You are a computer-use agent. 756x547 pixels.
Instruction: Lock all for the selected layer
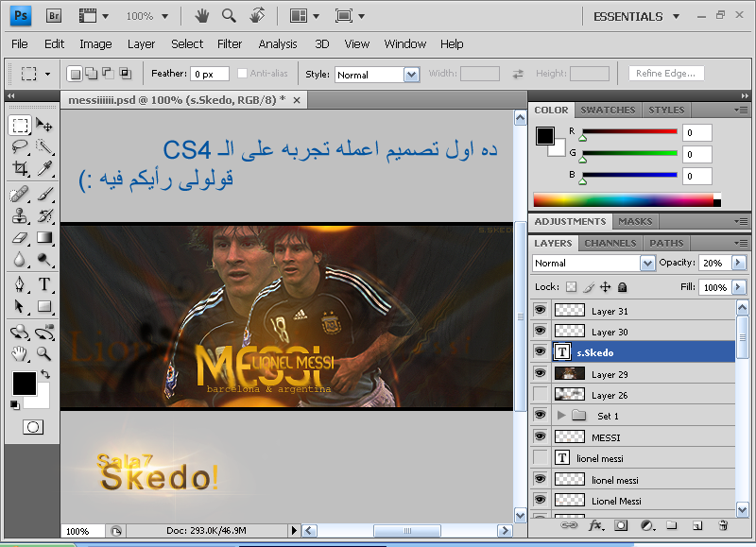tap(623, 287)
